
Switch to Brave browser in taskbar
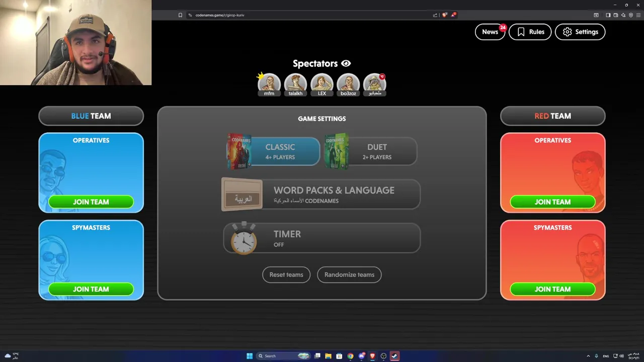point(372,356)
